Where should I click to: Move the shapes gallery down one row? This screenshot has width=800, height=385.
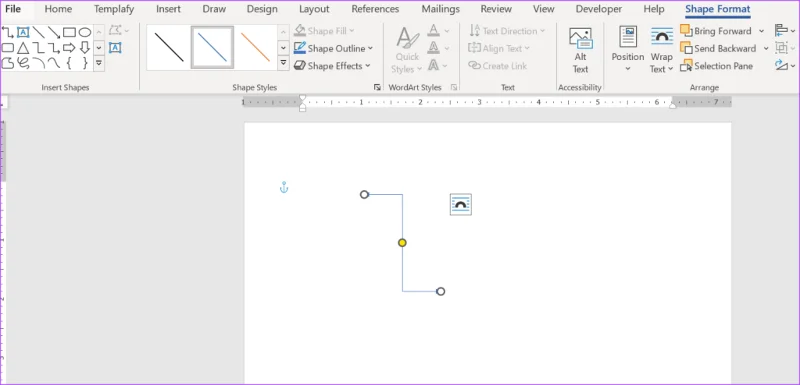[x=99, y=48]
